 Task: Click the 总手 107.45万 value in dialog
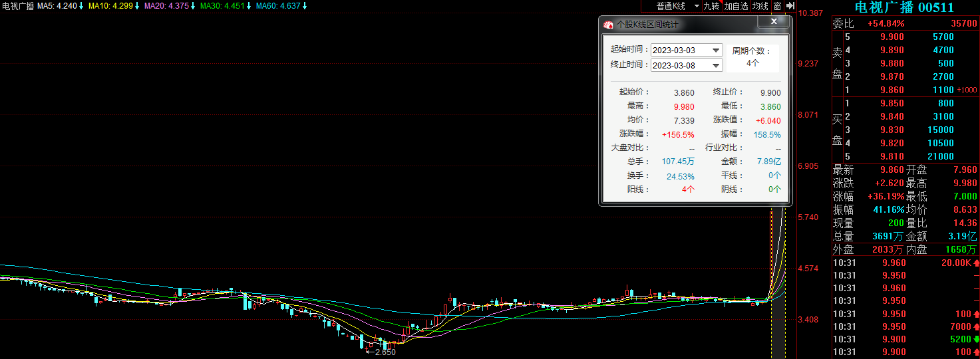click(x=678, y=162)
